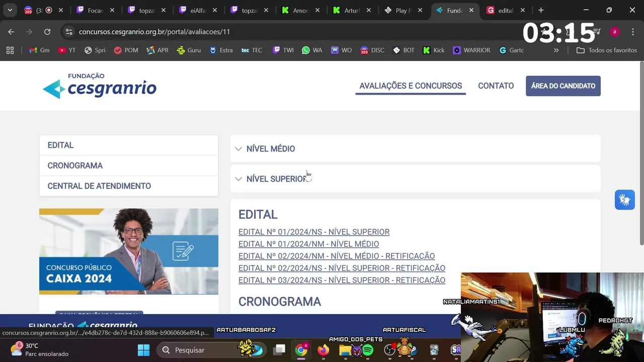The width and height of the screenshot is (644, 362).
Task: Open the Gmail bookmark
Action: pyautogui.click(x=39, y=50)
